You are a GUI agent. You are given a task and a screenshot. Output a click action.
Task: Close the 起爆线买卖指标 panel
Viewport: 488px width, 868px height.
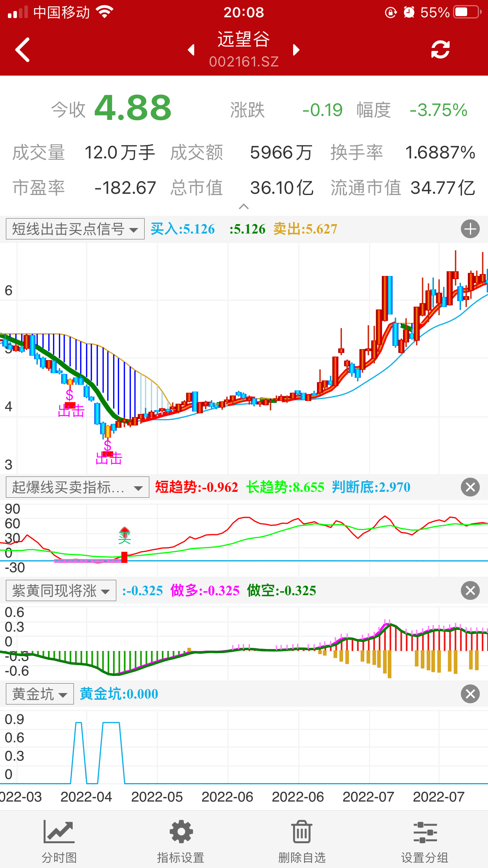470,487
